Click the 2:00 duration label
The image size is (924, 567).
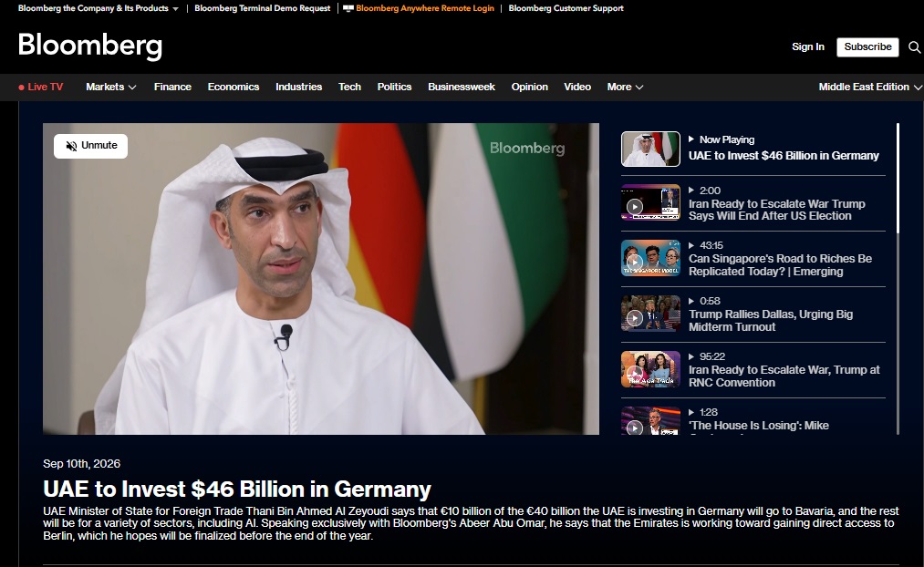[710, 191]
